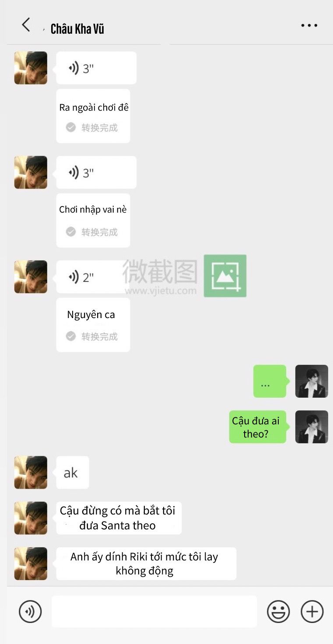Tap the back arrow in the header
The image size is (333, 644).
(26, 25)
